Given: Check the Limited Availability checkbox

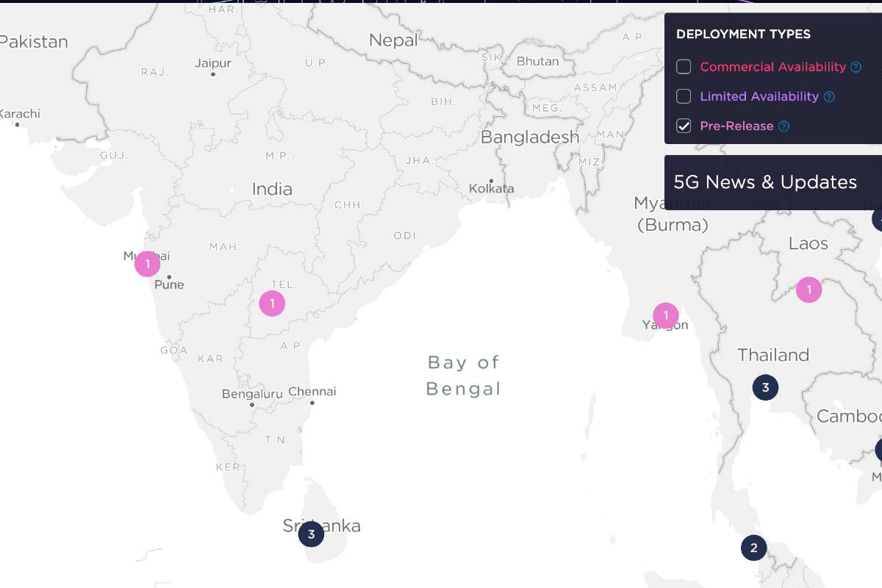Looking at the screenshot, I should pyautogui.click(x=684, y=96).
